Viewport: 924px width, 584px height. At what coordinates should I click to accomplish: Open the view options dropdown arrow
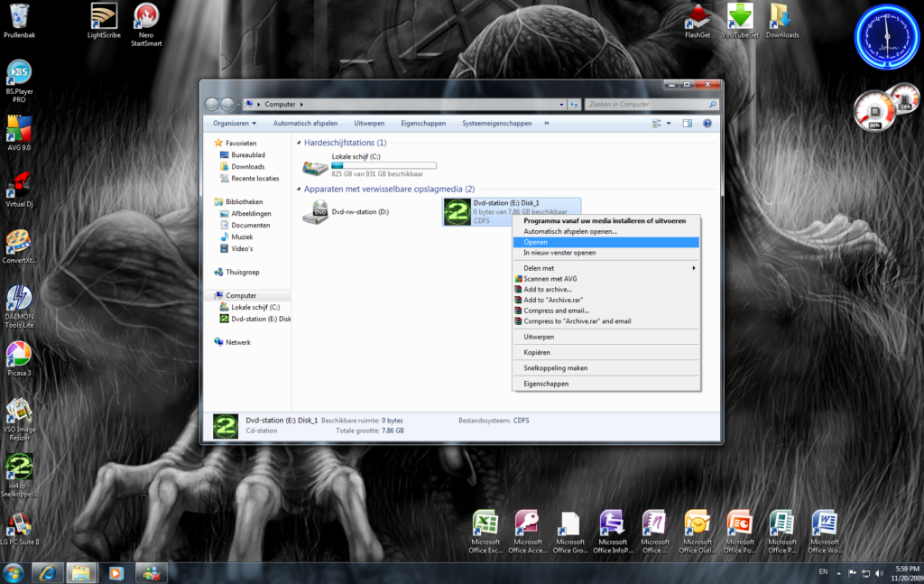(669, 123)
